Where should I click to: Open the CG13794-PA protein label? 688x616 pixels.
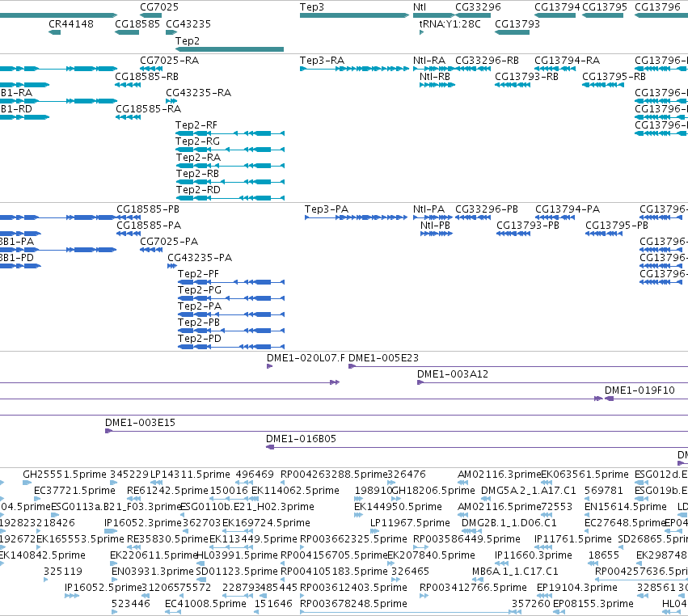(568, 209)
